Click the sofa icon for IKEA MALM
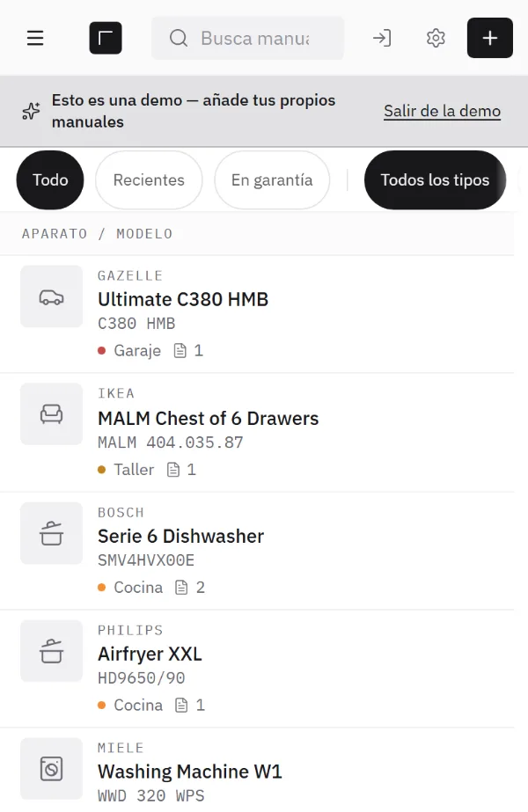 click(x=51, y=414)
